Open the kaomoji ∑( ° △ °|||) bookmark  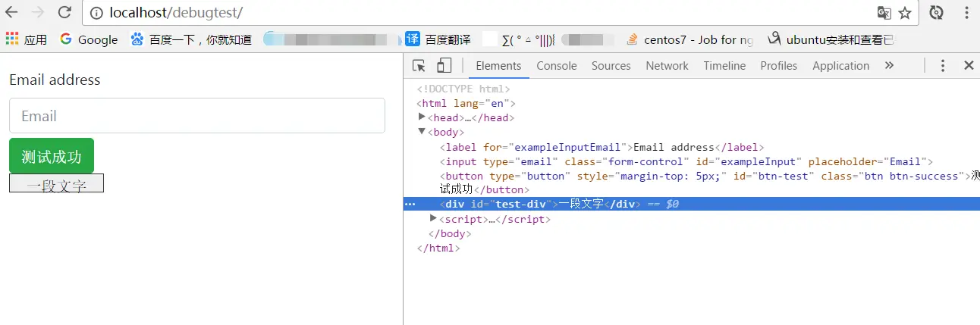click(519, 39)
